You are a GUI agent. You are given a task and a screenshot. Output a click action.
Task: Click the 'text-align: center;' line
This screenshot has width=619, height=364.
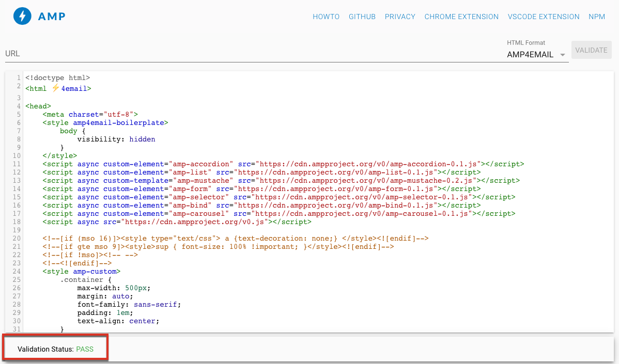point(118,322)
